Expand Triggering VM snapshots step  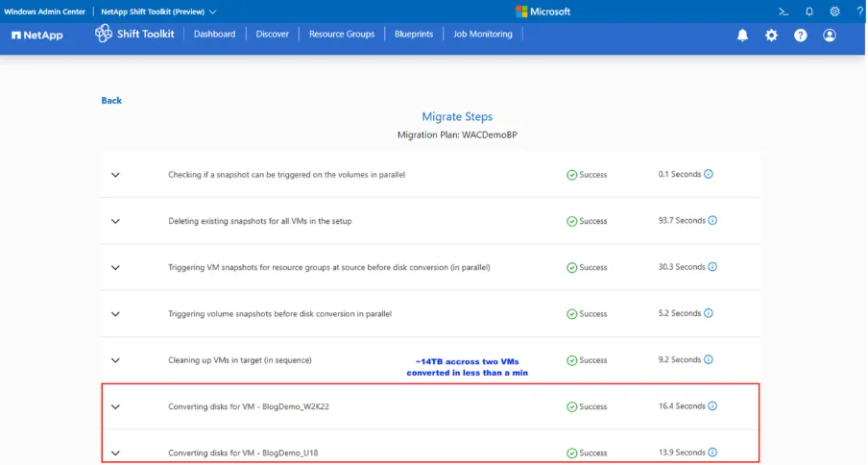click(115, 268)
